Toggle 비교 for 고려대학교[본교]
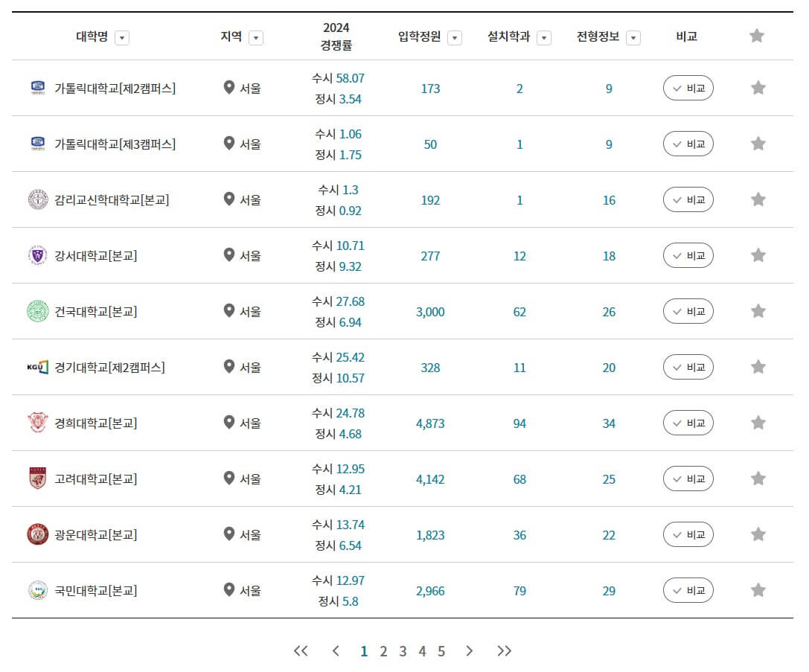This screenshot has height=672, width=809. click(x=688, y=479)
